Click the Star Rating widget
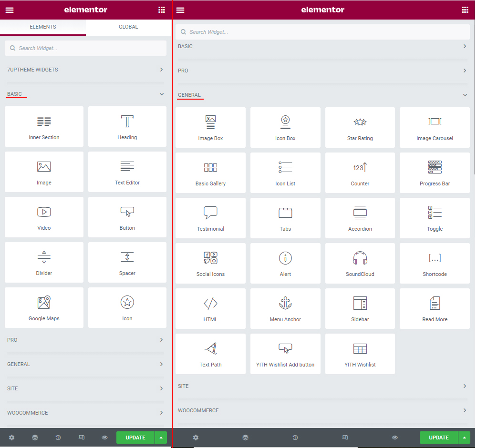This screenshot has height=448, width=477. pyautogui.click(x=360, y=127)
